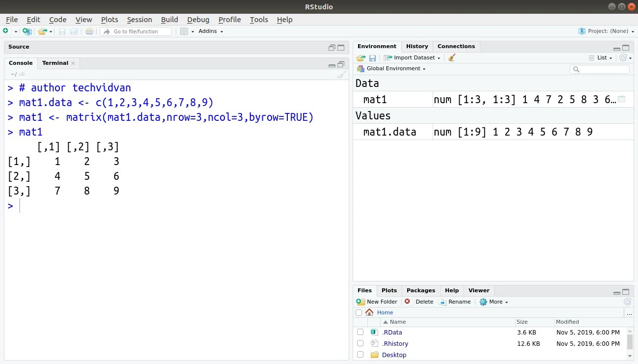The width and height of the screenshot is (638, 364).
Task: View mat1 data grid icon
Action: (621, 99)
